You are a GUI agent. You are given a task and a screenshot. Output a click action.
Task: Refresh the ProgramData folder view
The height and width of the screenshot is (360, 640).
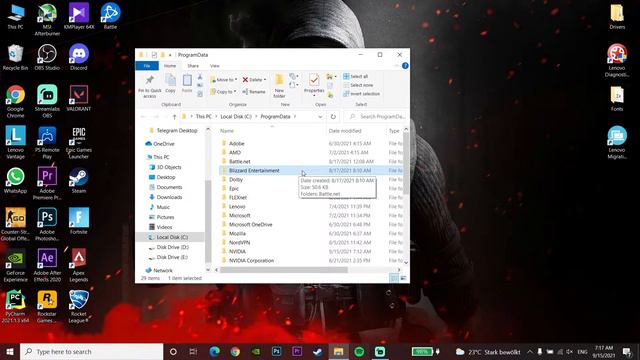[333, 117]
